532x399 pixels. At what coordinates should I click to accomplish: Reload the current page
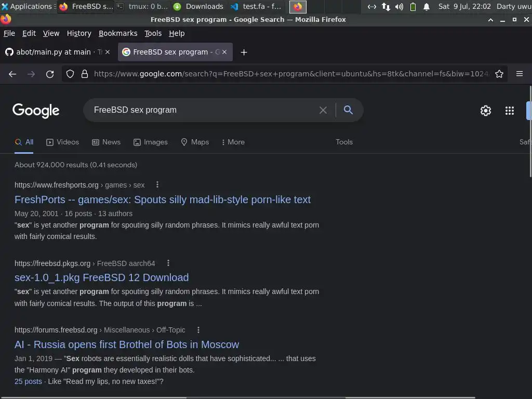coord(50,74)
